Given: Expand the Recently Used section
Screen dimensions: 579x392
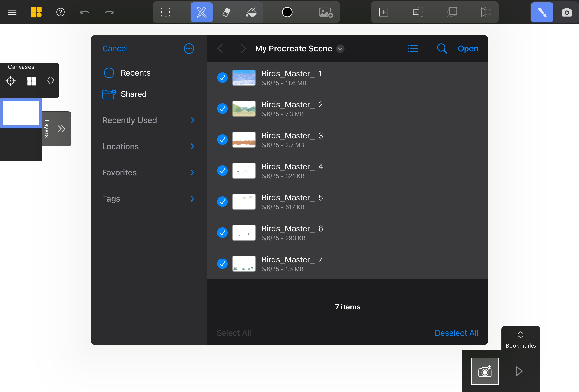Looking at the screenshot, I should 149,120.
